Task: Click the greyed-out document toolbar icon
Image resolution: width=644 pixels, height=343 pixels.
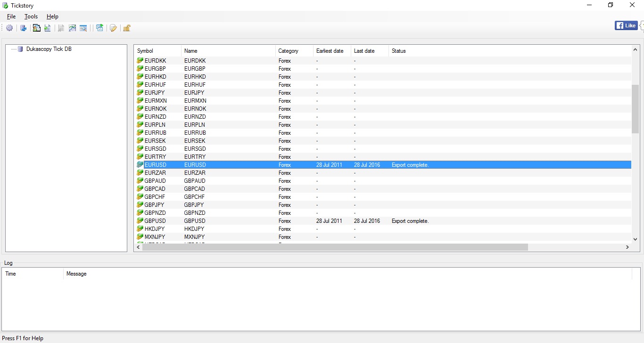Action: tap(61, 28)
